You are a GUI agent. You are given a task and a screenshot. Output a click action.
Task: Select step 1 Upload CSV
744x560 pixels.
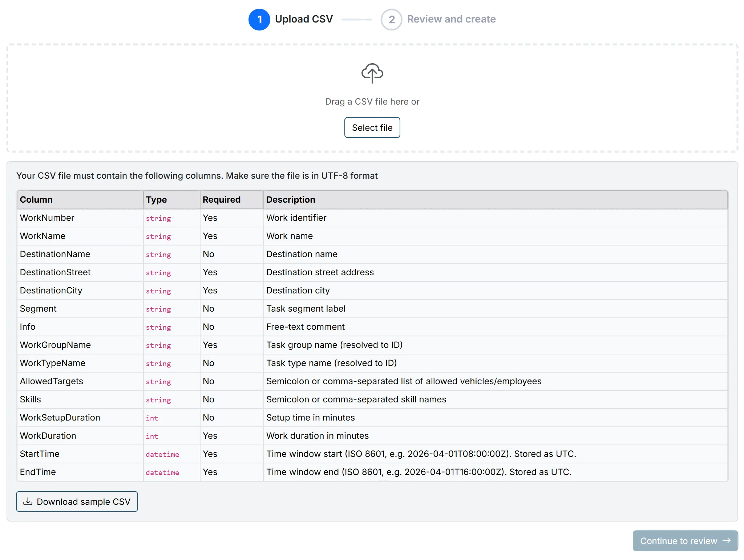[291, 19]
